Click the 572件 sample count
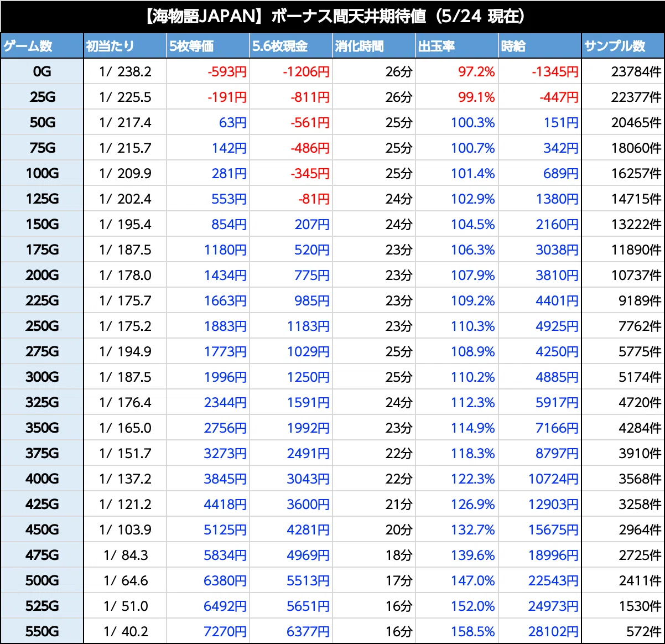 [644, 631]
